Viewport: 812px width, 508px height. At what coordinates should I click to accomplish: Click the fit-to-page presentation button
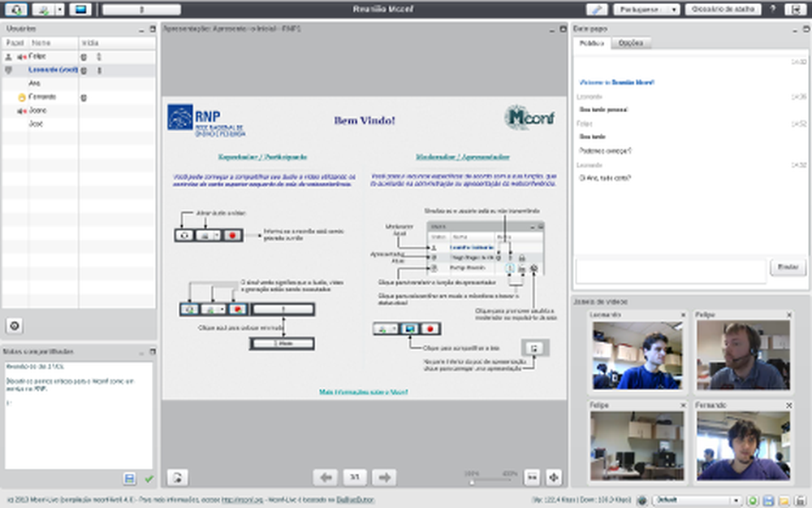pyautogui.click(x=554, y=477)
